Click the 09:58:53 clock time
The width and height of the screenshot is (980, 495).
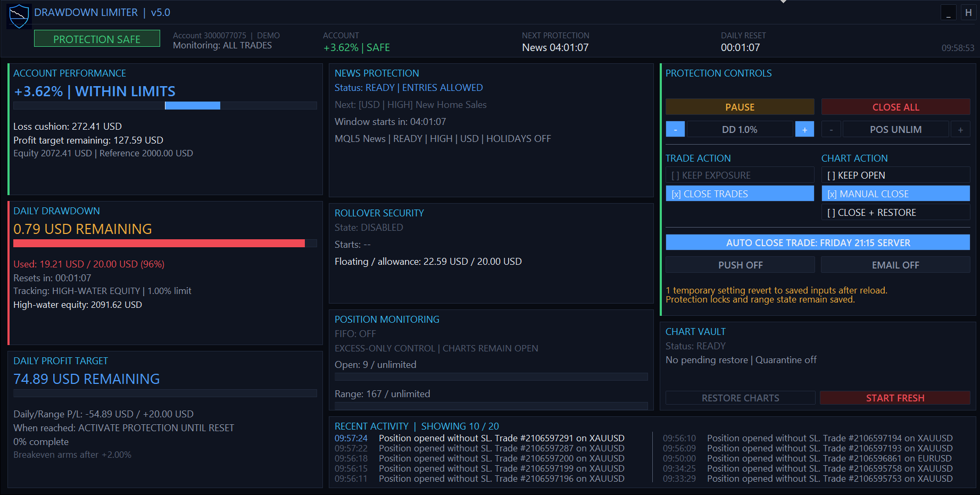click(x=958, y=48)
